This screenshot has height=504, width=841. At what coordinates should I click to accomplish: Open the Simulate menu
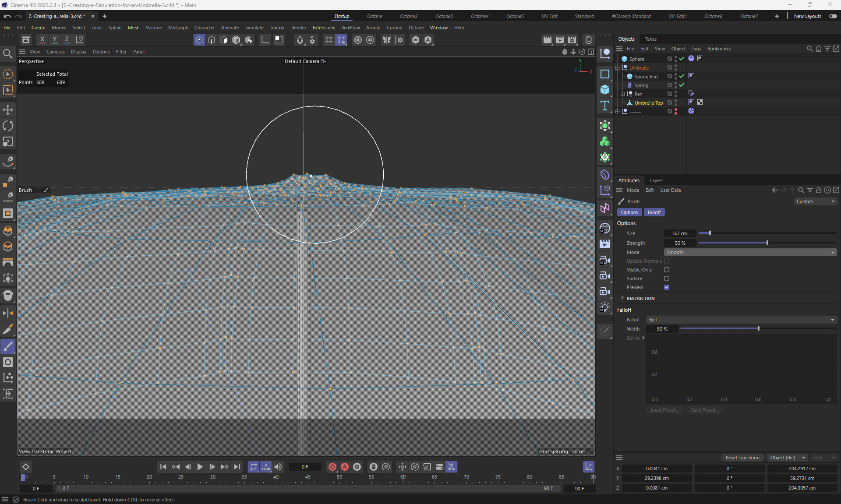[x=254, y=28]
